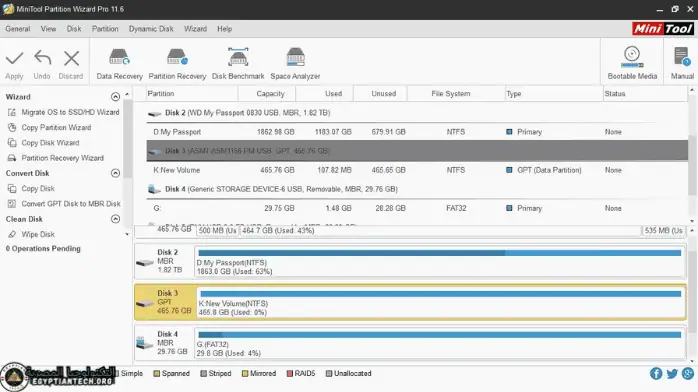The width and height of the screenshot is (698, 392).
Task: Open the Twitter icon in the status bar
Action: pyautogui.click(x=672, y=374)
